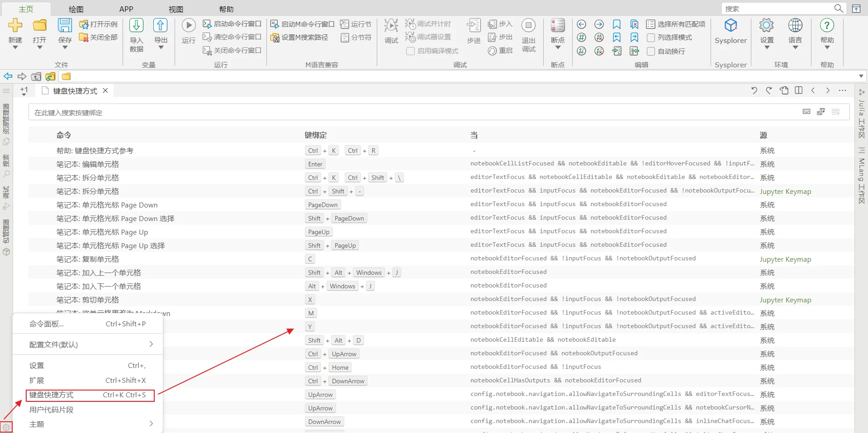This screenshot has width=868, height=433.
Task: Click the 保存 (Save) disk icon
Action: (x=65, y=25)
